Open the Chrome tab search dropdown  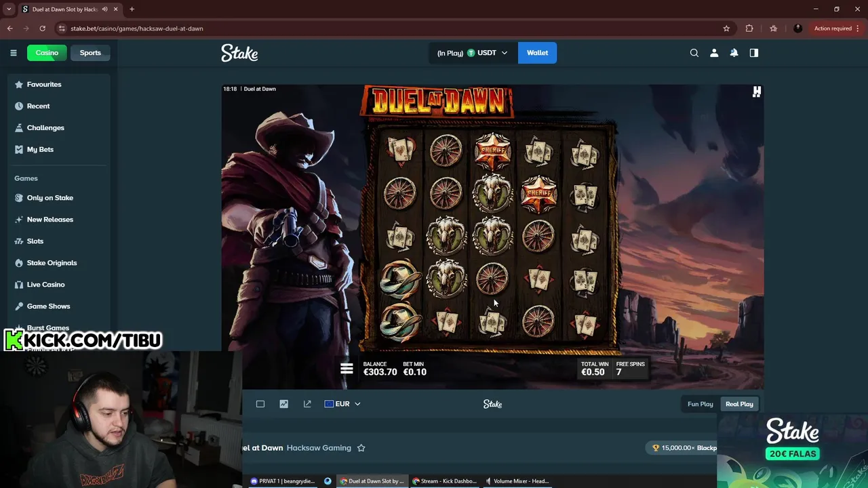point(9,9)
